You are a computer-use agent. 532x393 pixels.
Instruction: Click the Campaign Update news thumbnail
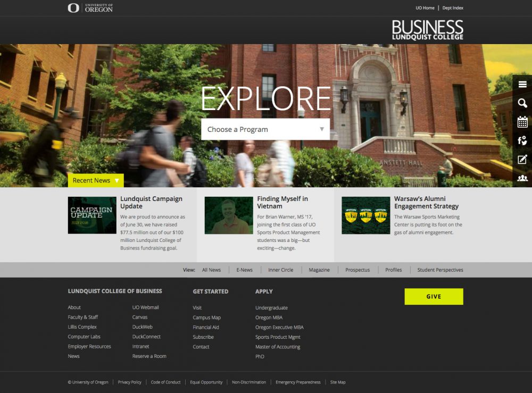[x=92, y=215]
